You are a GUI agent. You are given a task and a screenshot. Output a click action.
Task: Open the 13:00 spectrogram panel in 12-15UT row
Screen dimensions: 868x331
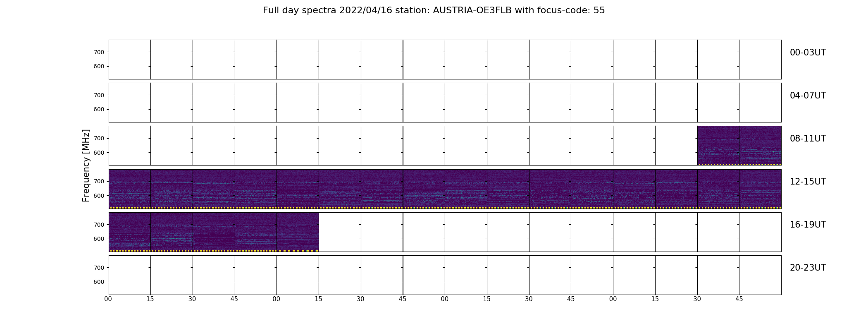pyautogui.click(x=298, y=189)
